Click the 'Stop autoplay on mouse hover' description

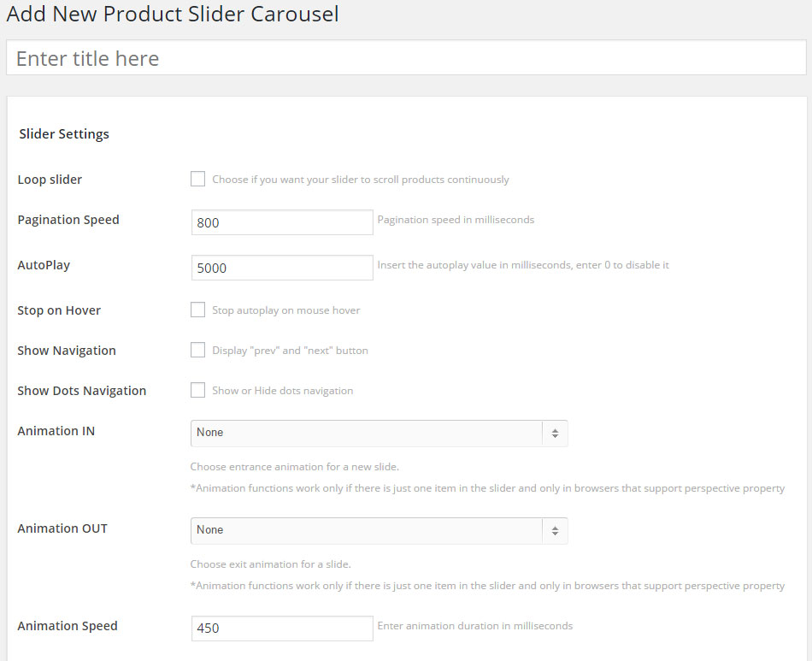coord(285,310)
